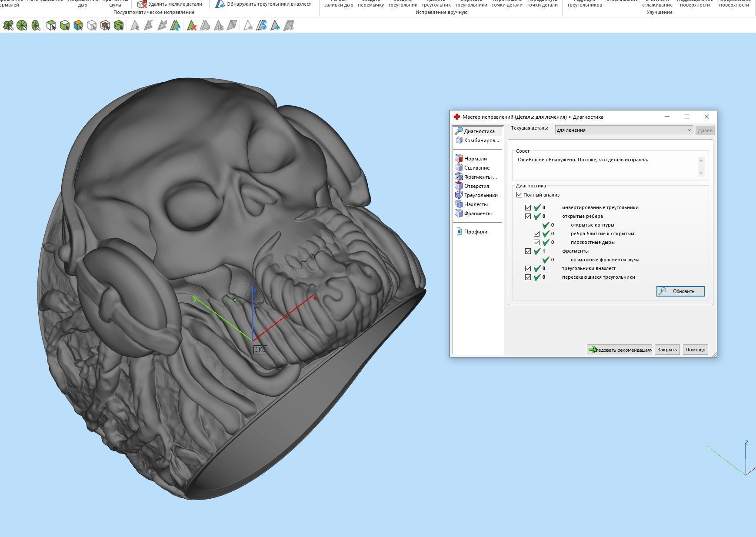Toggle the плоскостные дыры checkbox
The image size is (756, 537).
click(536, 242)
